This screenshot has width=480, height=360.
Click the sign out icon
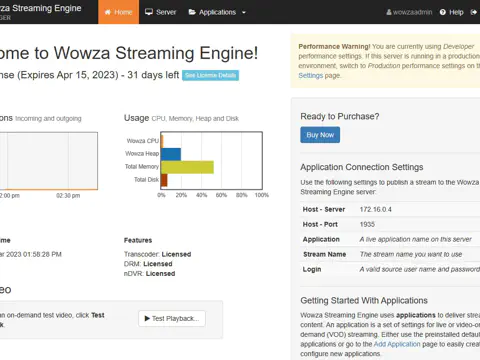click(x=474, y=12)
